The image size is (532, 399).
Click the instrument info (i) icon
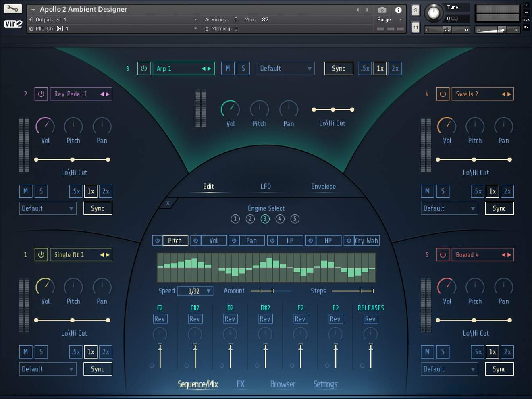click(399, 10)
